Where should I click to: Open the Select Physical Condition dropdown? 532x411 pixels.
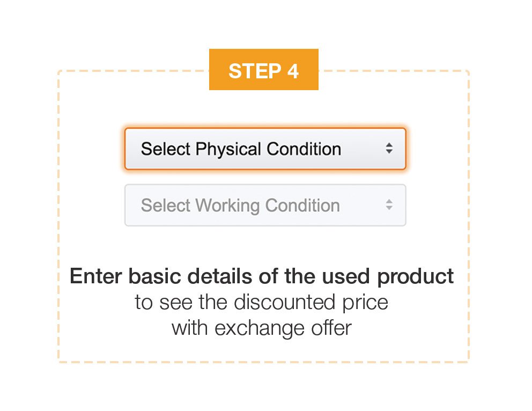click(265, 149)
